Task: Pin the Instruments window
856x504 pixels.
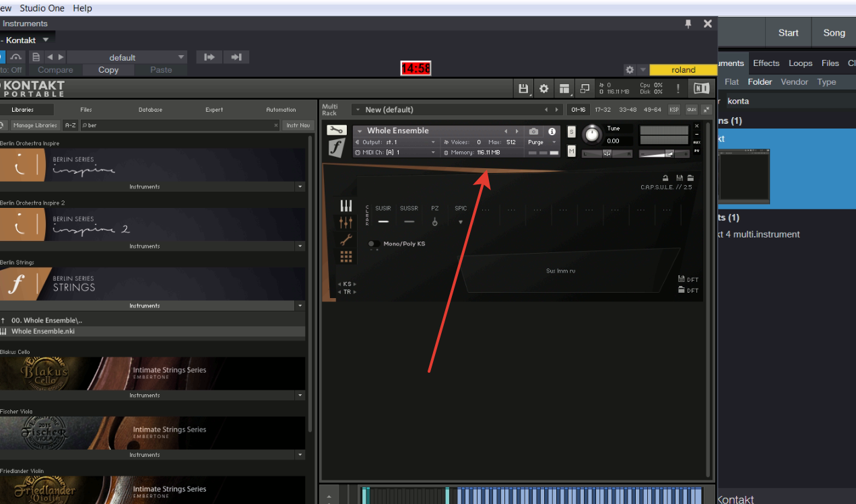Action: tap(688, 24)
